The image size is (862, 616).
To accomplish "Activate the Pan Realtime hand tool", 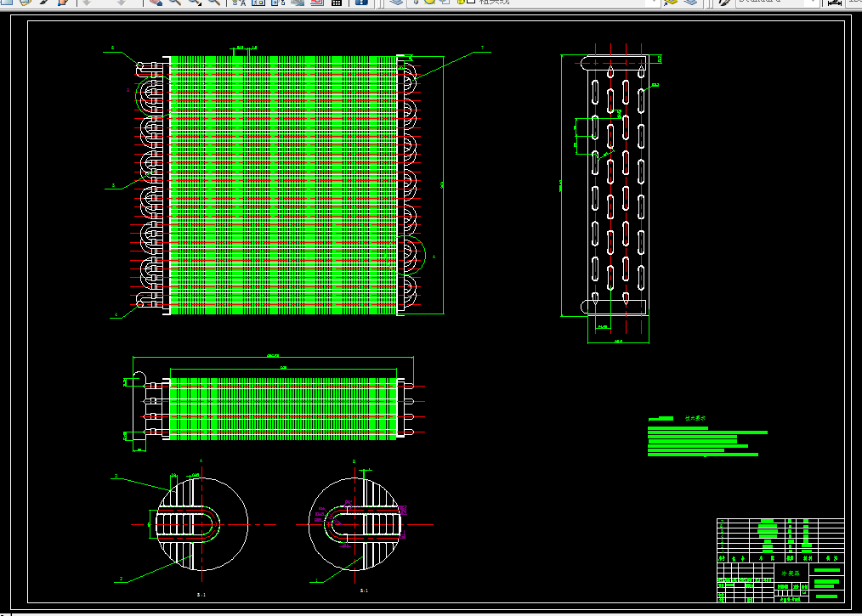I will [x=156, y=2].
